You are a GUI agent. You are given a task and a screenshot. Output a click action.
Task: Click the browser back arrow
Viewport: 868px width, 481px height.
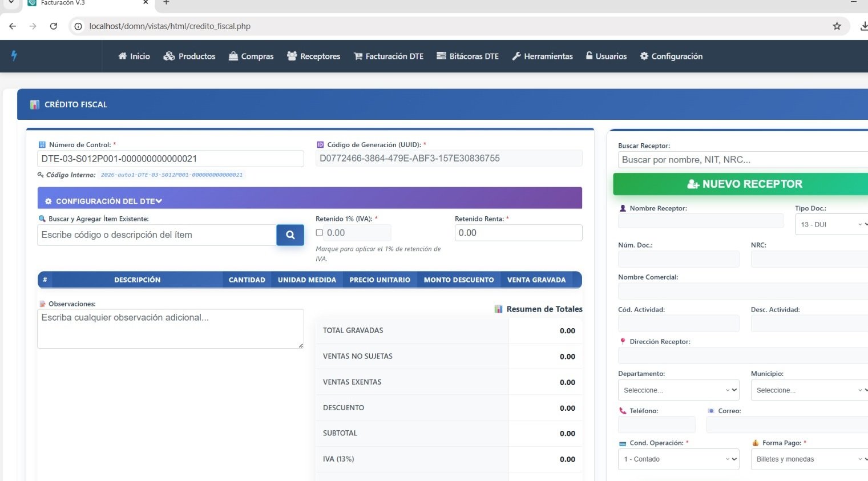tap(13, 26)
